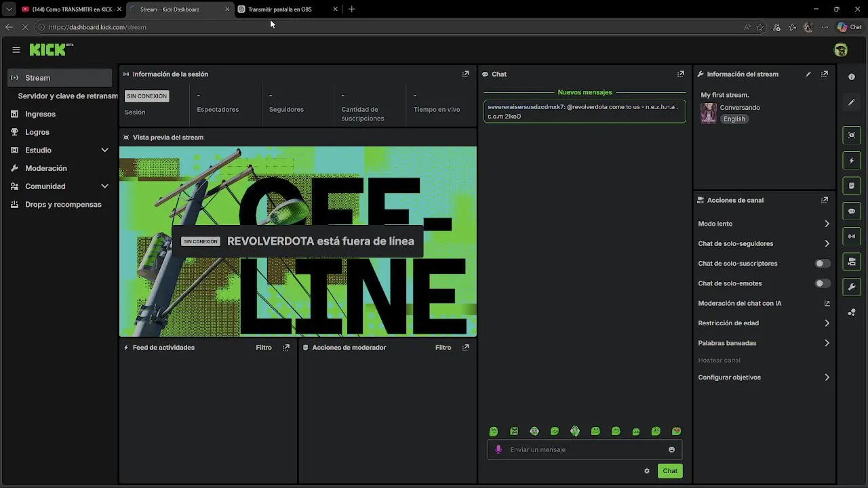This screenshot has width=868, height=488.
Task: Open Filtro in Feed de actividades
Action: point(264,347)
